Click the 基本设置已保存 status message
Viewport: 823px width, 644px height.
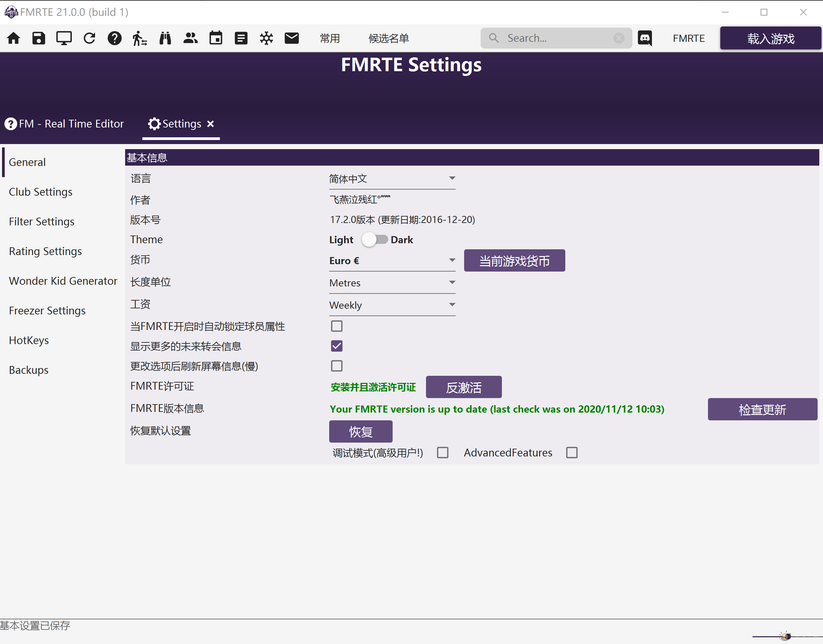pyautogui.click(x=35, y=625)
